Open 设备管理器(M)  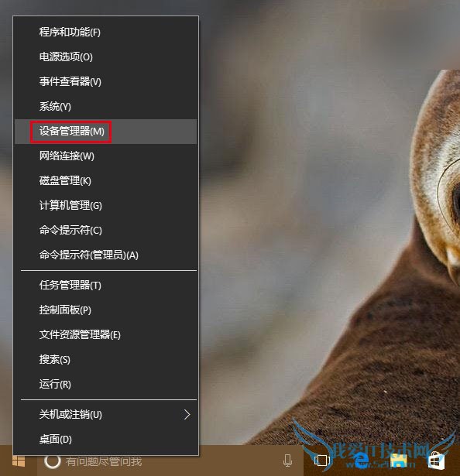(x=106, y=132)
